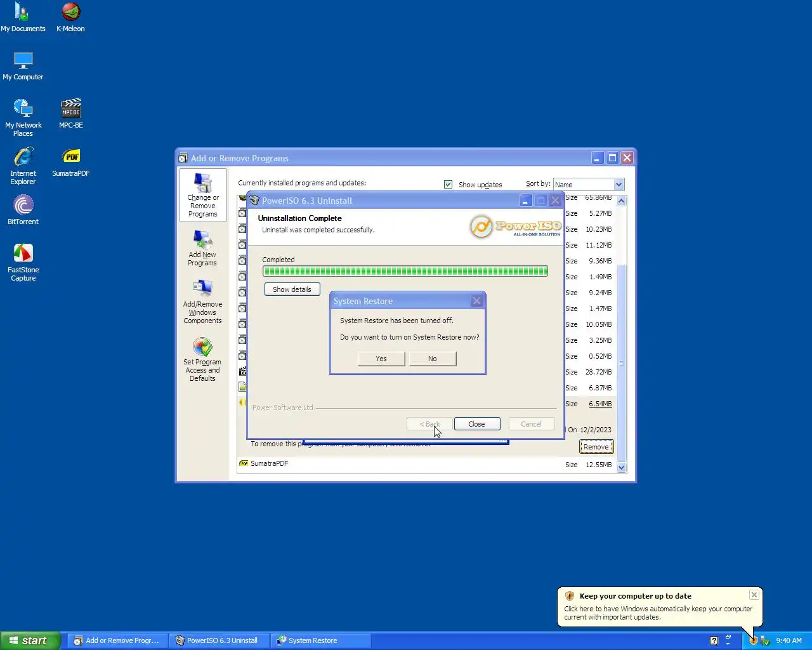Click the 28.72MB size value
Screen dimensions: 812x650
(x=598, y=372)
